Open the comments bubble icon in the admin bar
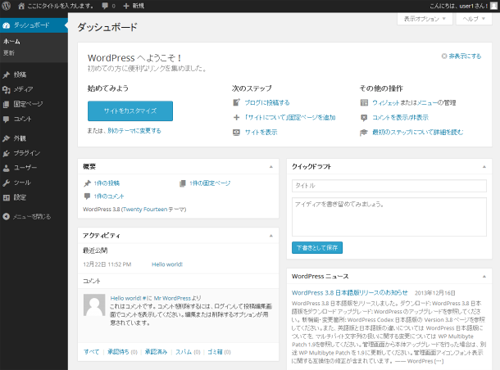Screen dimensions: 500x370 105,6
